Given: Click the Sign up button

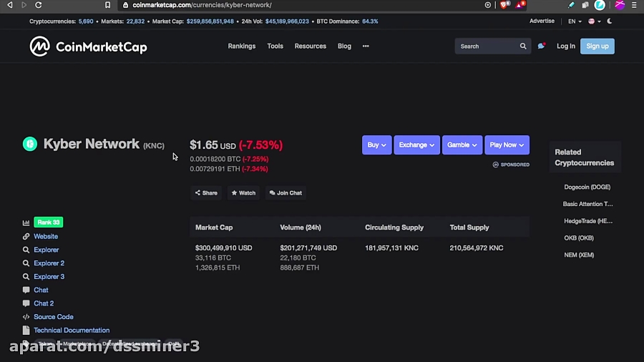Looking at the screenshot, I should (x=597, y=46).
